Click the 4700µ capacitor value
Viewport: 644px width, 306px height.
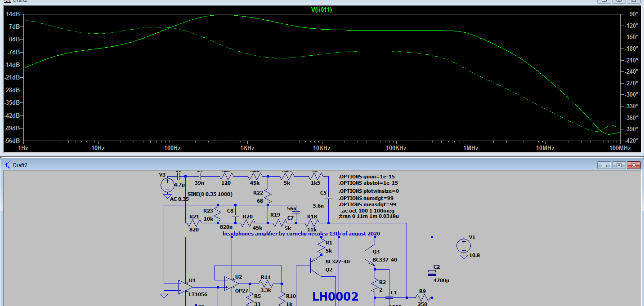tap(442, 280)
